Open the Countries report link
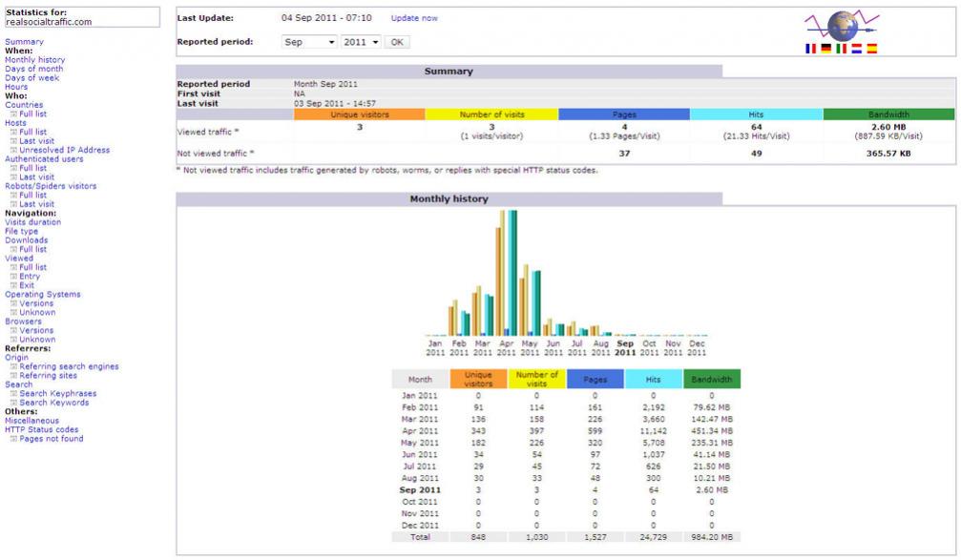The width and height of the screenshot is (961, 560). [x=24, y=105]
